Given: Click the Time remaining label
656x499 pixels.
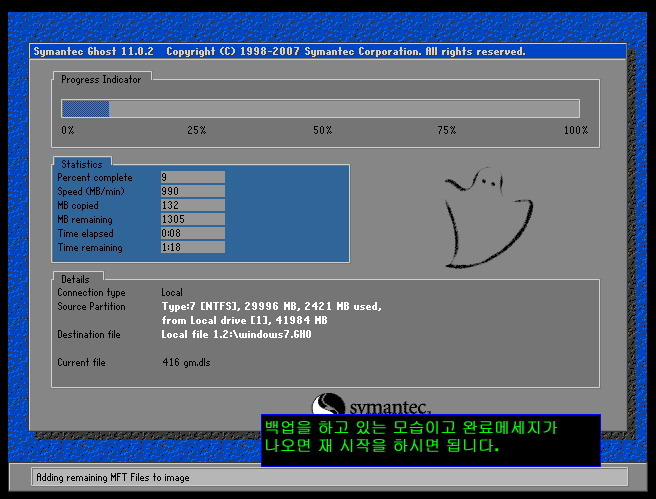Looking at the screenshot, I should coord(90,248).
